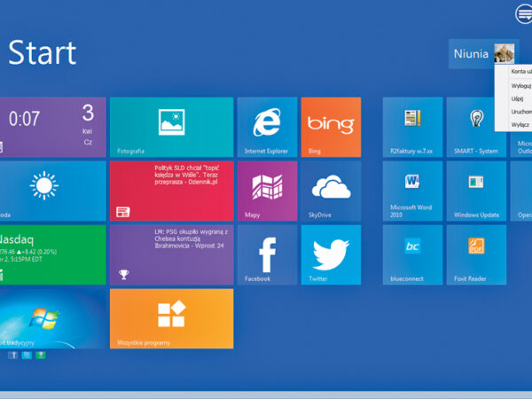Open the Windows Update tile
Viewport: 532px width, 399px height.
click(x=476, y=191)
